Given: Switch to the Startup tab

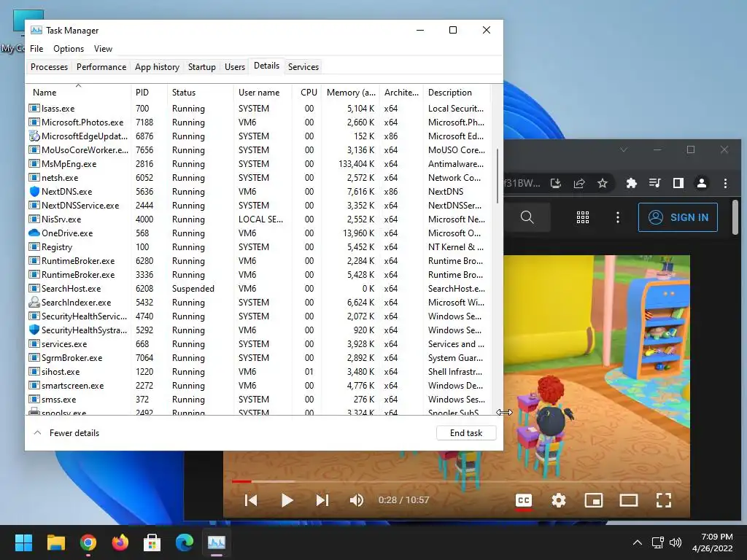Looking at the screenshot, I should [x=202, y=66].
